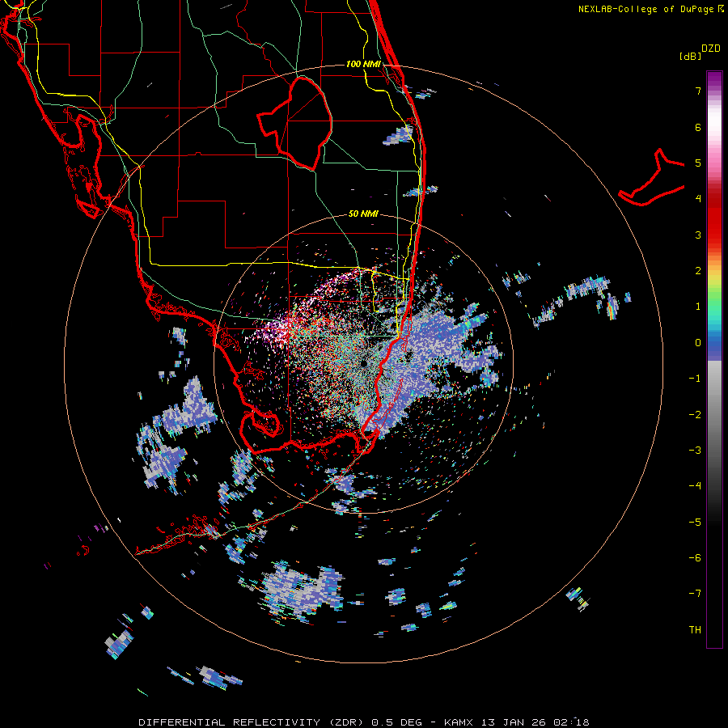
Task: Click the 02:18 timestamp in caption
Action: [x=572, y=722]
